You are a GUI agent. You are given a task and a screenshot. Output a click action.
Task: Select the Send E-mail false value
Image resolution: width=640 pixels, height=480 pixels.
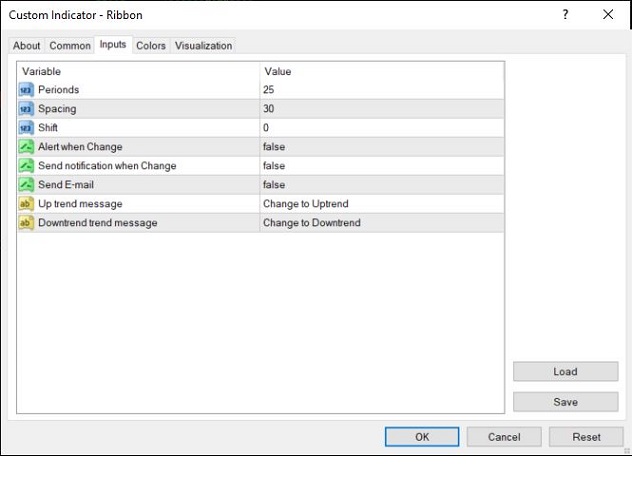coord(382,185)
